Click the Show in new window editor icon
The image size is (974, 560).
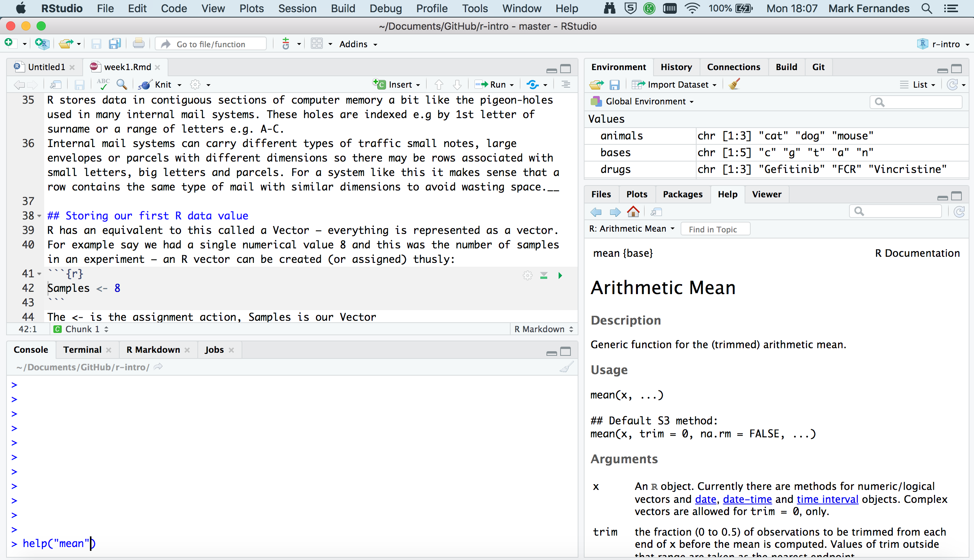[x=56, y=84]
